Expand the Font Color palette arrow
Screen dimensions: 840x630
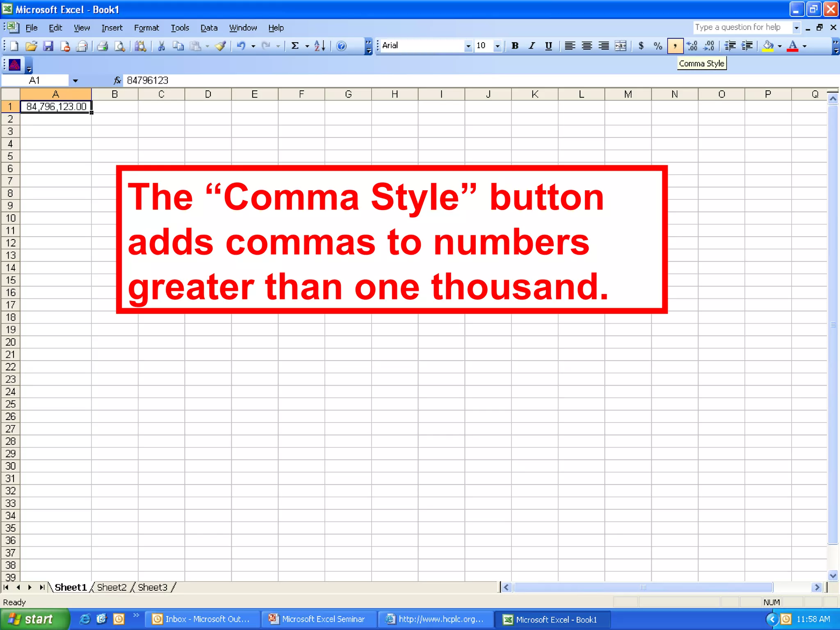[804, 46]
